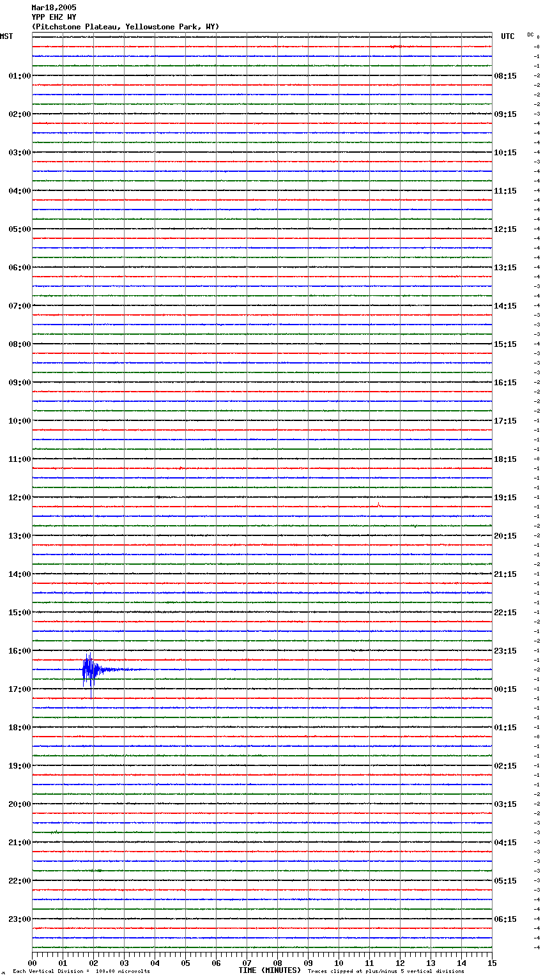The image size is (543, 980).
Task: Select the 22:00 MST time label
Action: 20,881
